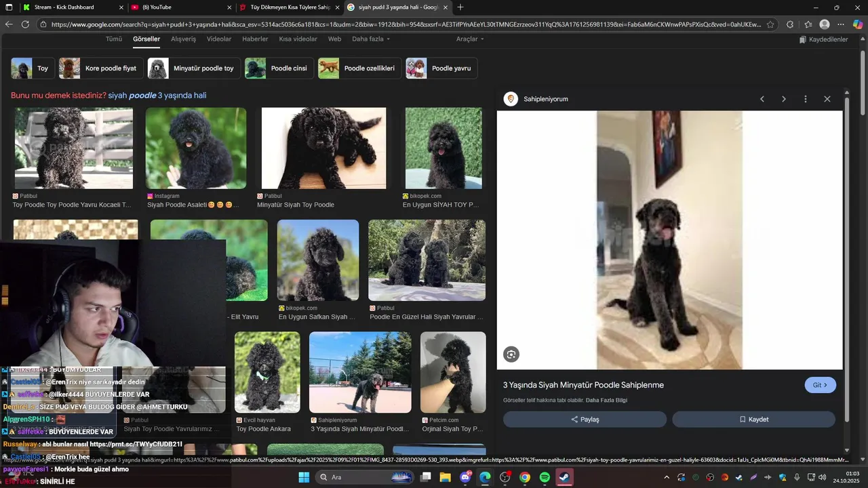Viewport: 868px width, 488px height.
Task: Select the Kore poodle fiyat chip
Action: pos(100,68)
